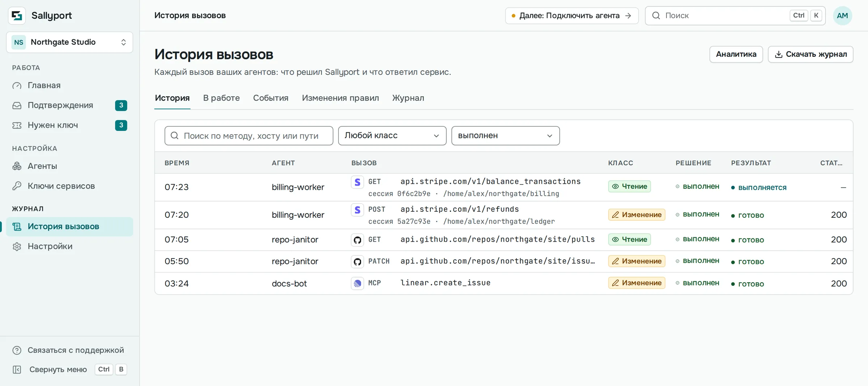Image resolution: width=868 pixels, height=386 pixels.
Task: Click the выполняется result in the 07:23 row
Action: (759, 188)
